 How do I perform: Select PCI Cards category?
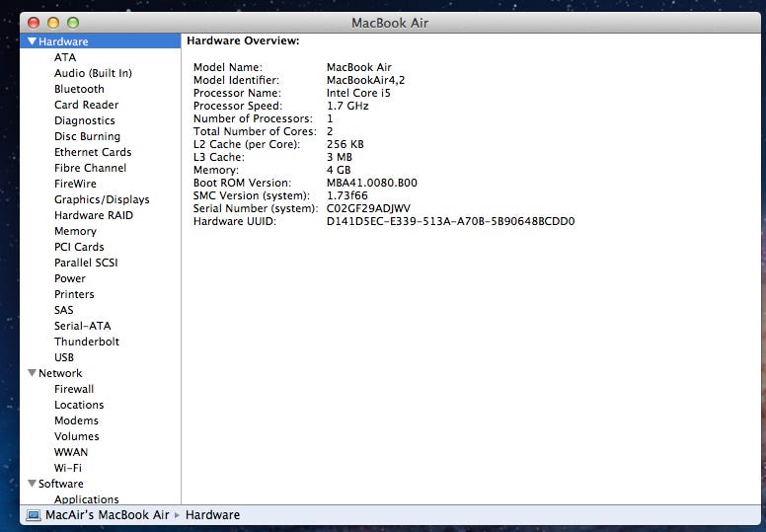click(79, 247)
